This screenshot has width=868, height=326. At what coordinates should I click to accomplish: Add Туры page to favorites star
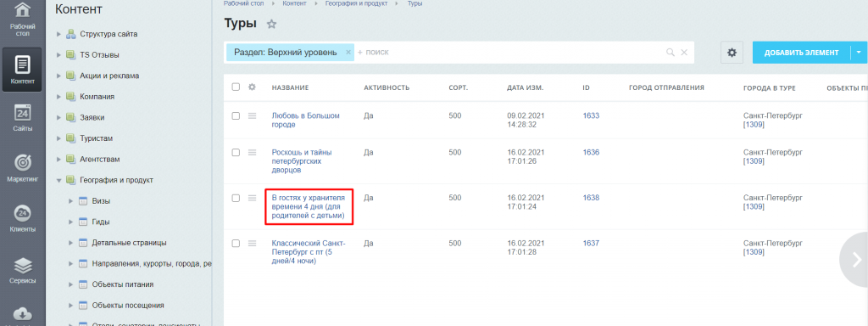click(271, 24)
